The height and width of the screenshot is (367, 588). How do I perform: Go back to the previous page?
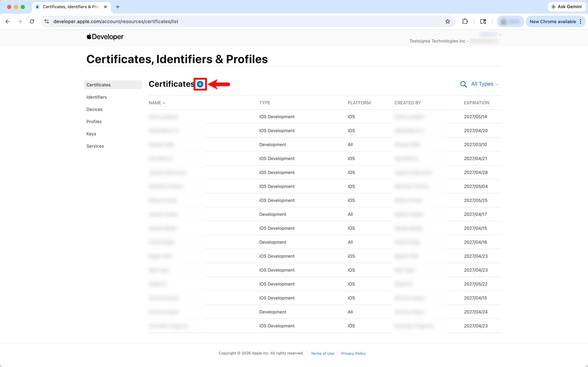pyautogui.click(x=7, y=21)
